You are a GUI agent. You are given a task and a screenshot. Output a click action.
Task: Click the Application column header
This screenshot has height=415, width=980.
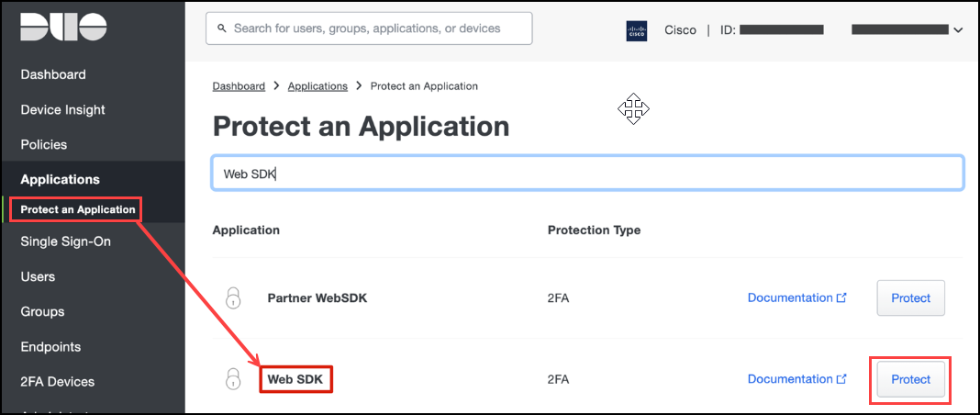click(246, 230)
